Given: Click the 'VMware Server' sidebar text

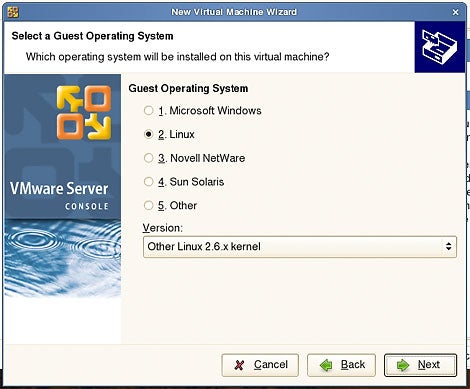Looking at the screenshot, I should (59, 189).
